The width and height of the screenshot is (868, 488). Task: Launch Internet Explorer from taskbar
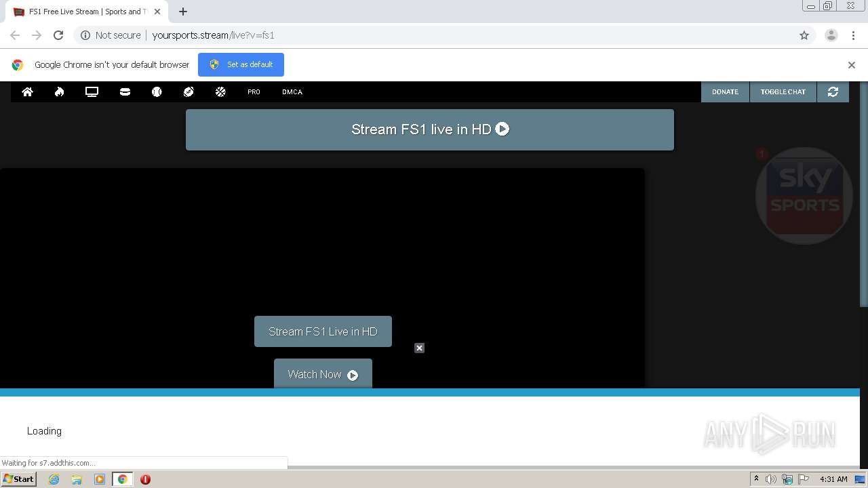click(54, 479)
